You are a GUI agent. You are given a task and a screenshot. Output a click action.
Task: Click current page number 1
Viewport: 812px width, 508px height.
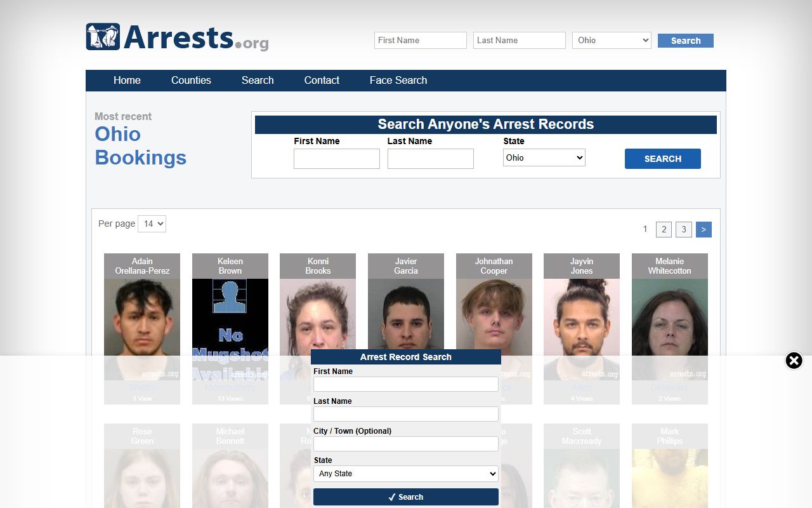click(x=645, y=229)
